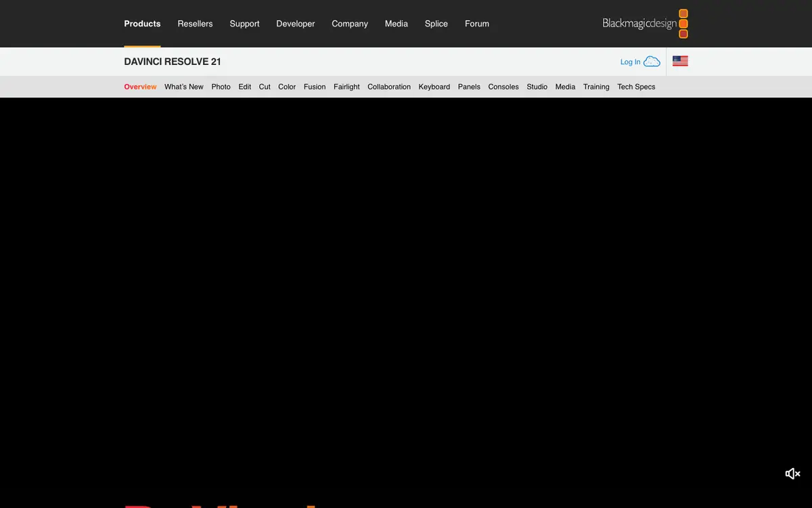Select the US flag region icon
The height and width of the screenshot is (508, 812).
pyautogui.click(x=680, y=61)
